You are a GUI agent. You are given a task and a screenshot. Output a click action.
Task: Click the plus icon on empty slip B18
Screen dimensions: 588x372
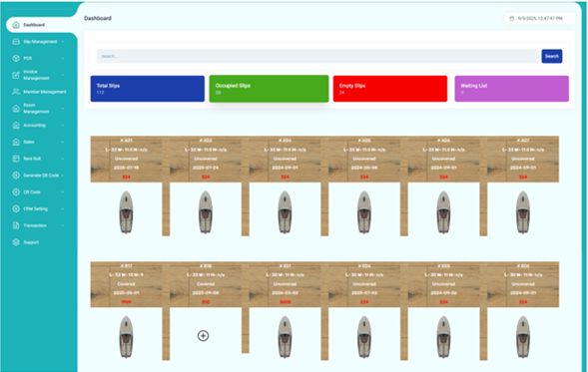tap(203, 336)
